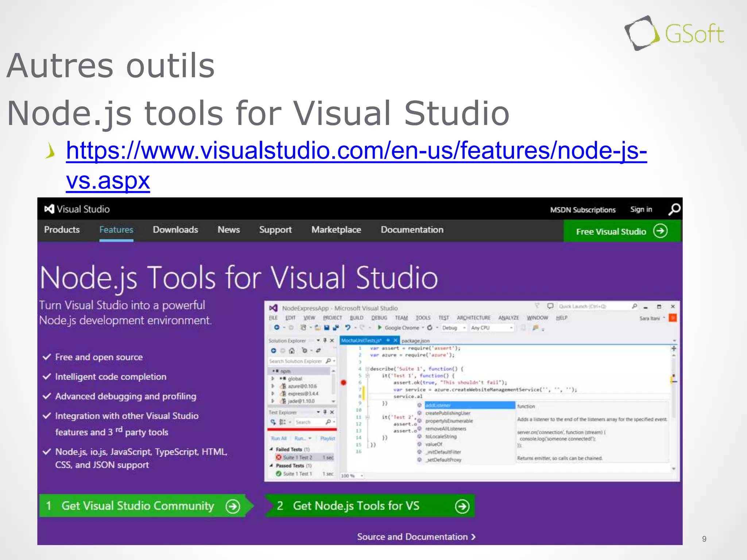Expand the express@3.4.4 package node
The width and height of the screenshot is (747, 560).
[272, 394]
